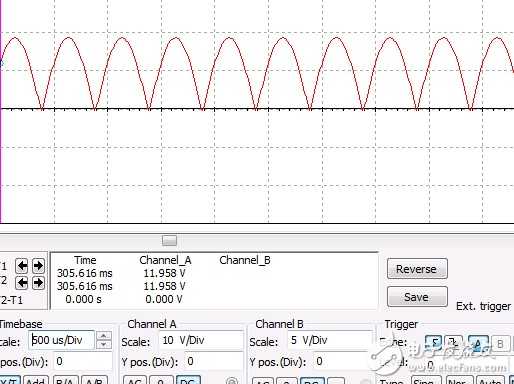Screen dimensions: 514x384
Task: Set trigger source to channel B
Action: click(x=500, y=343)
